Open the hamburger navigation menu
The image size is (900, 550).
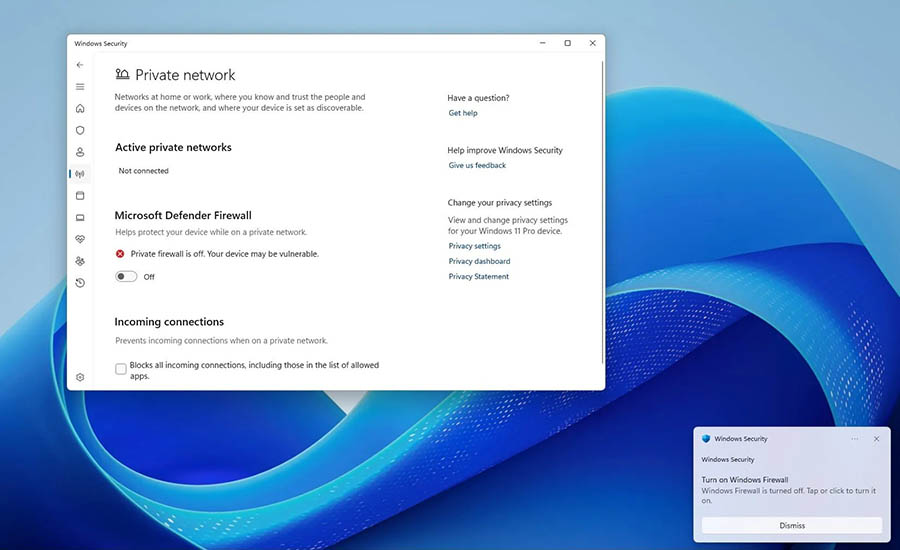pyautogui.click(x=80, y=87)
